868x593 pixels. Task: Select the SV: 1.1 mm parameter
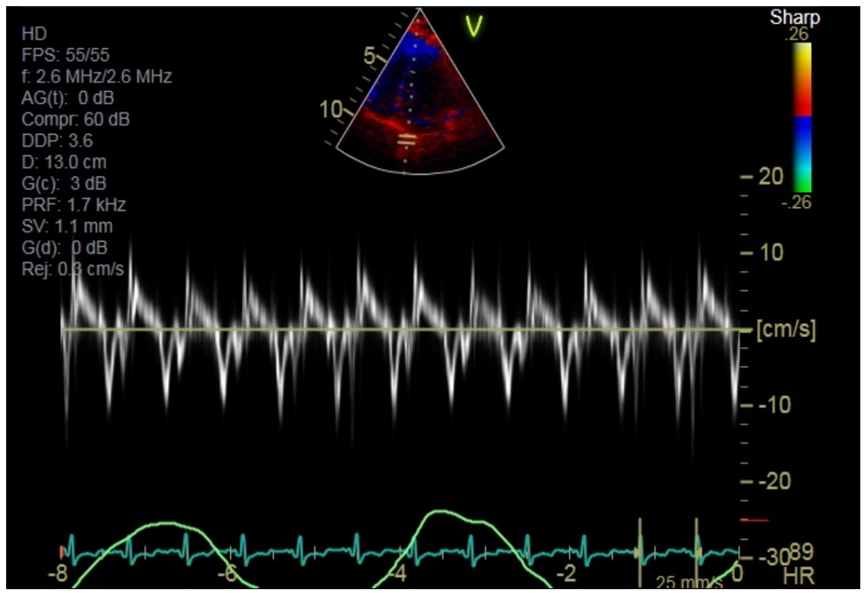(67, 226)
